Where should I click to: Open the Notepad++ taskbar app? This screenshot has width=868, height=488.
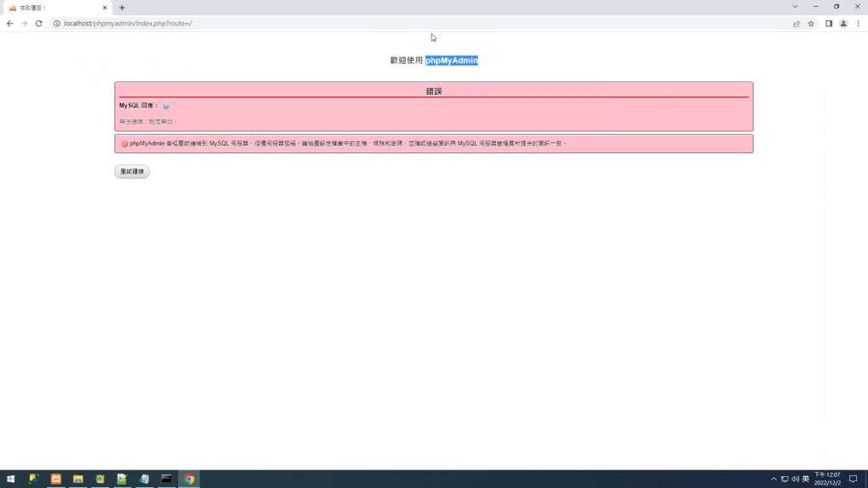pos(122,479)
